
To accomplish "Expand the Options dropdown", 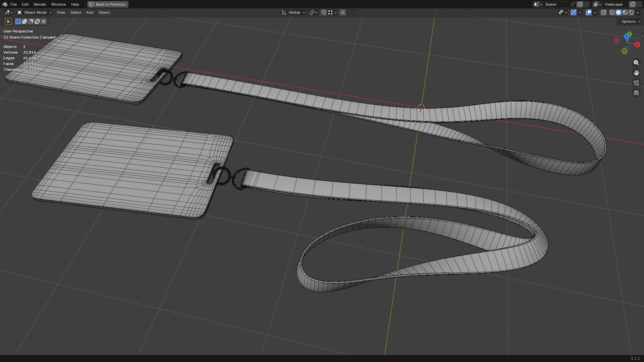I will click(630, 21).
